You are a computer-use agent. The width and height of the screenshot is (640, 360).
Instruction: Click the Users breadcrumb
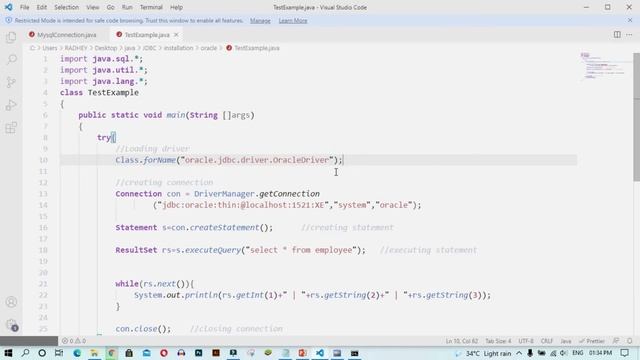click(50, 48)
